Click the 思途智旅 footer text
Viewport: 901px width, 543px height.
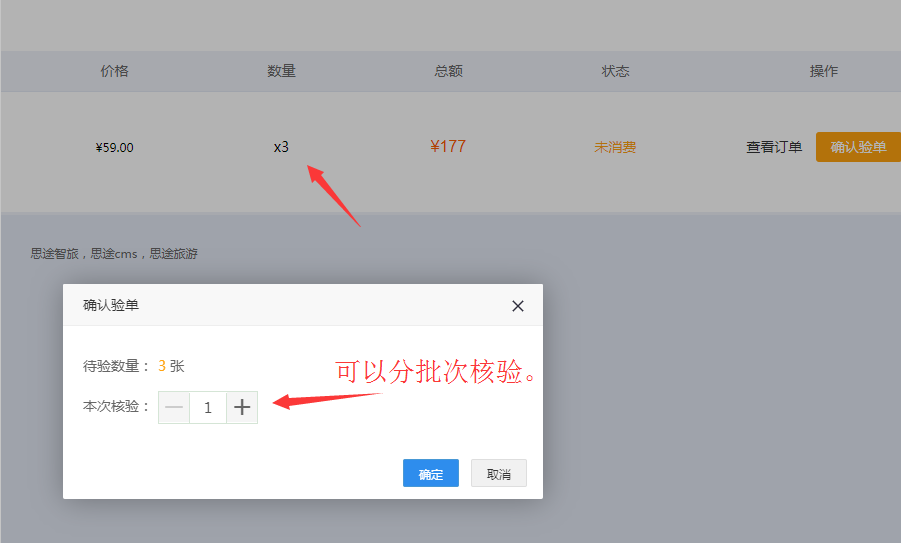(x=56, y=254)
